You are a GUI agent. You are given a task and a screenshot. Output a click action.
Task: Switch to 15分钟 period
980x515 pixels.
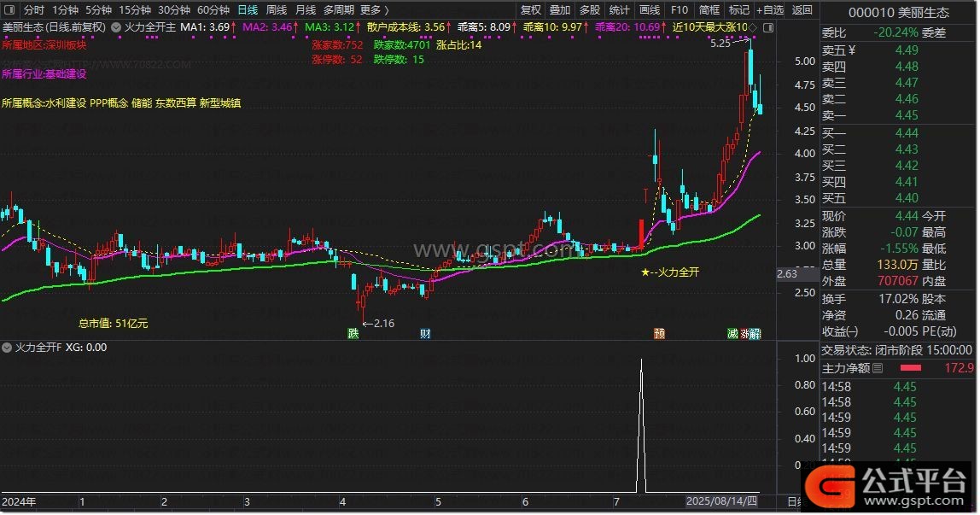click(135, 10)
